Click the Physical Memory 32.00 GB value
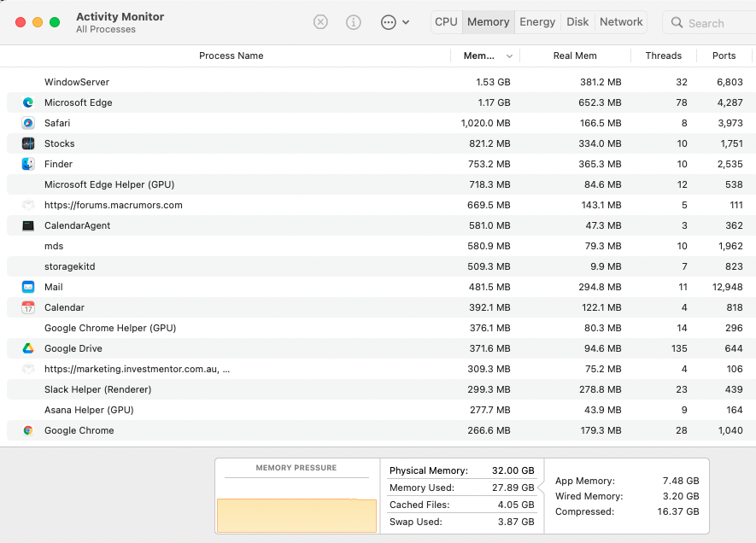 pos(513,470)
